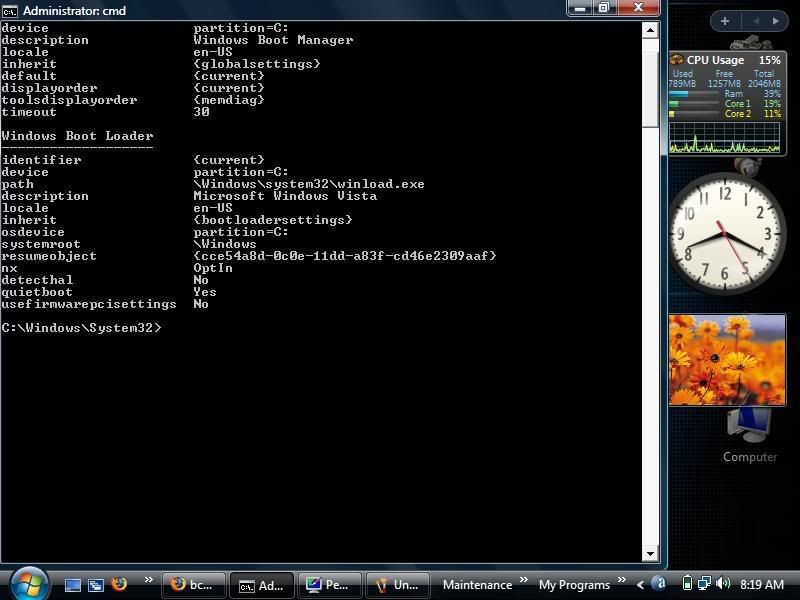Switch to the Firefox 'bc...' taskbar button

pos(193,585)
